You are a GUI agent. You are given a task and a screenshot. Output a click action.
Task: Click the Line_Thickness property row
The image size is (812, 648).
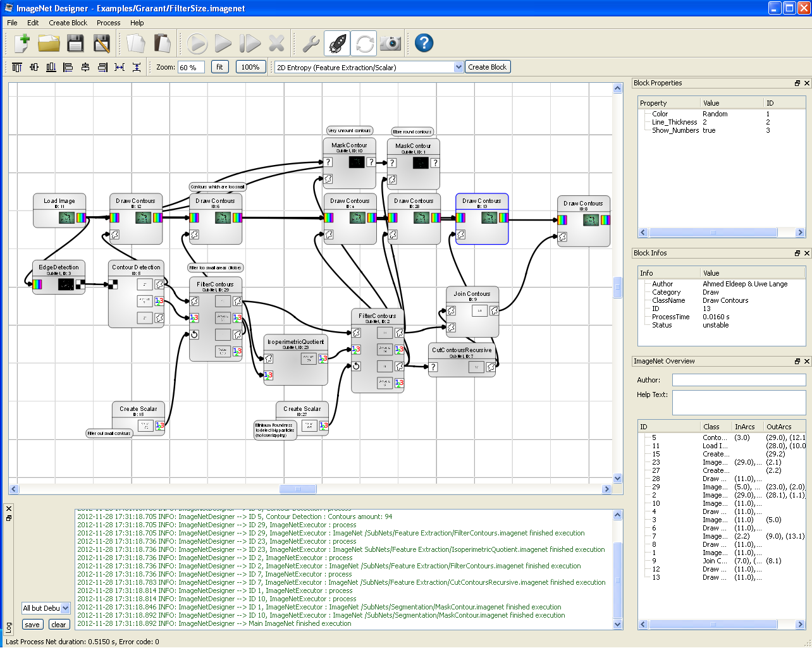coord(722,123)
